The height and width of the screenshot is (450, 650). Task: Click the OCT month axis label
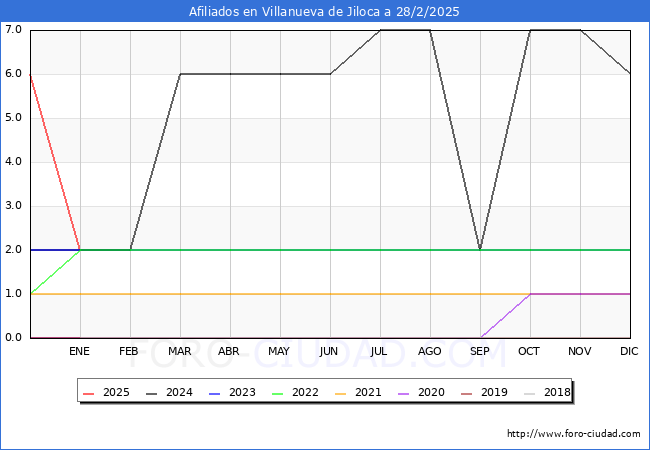pos(529,351)
